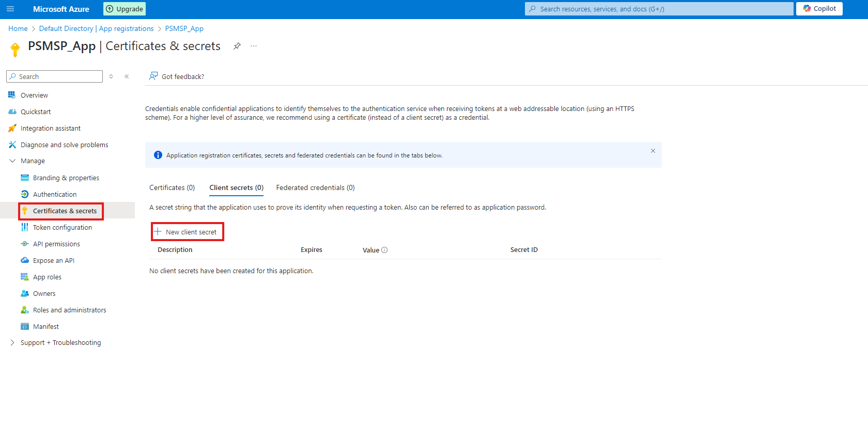
Task: Switch to the Certificates (0) tab
Action: coord(172,187)
